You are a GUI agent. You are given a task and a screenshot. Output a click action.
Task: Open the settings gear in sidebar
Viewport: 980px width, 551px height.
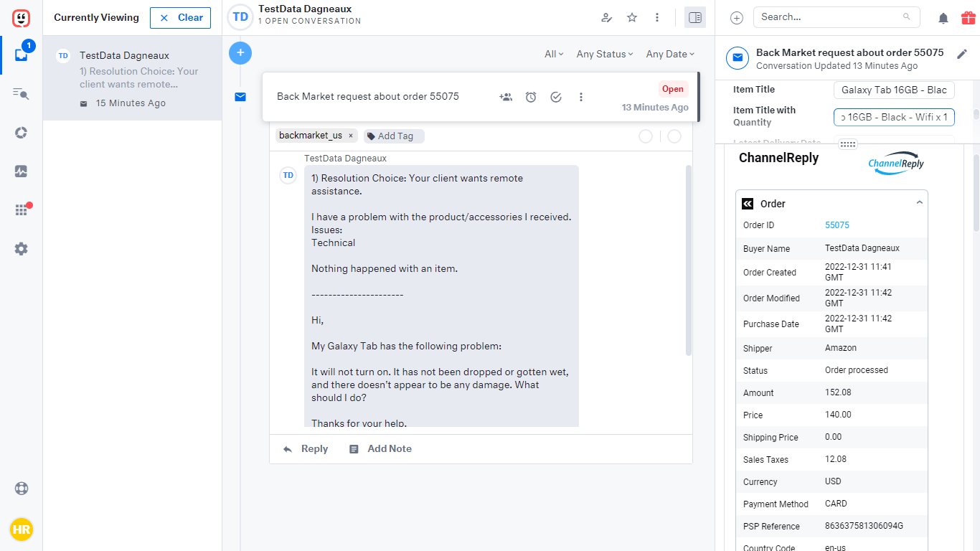[x=21, y=249]
